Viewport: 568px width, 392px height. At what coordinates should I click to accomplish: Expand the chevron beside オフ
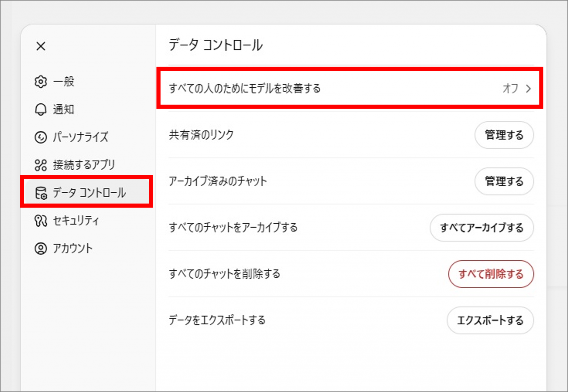(x=528, y=89)
